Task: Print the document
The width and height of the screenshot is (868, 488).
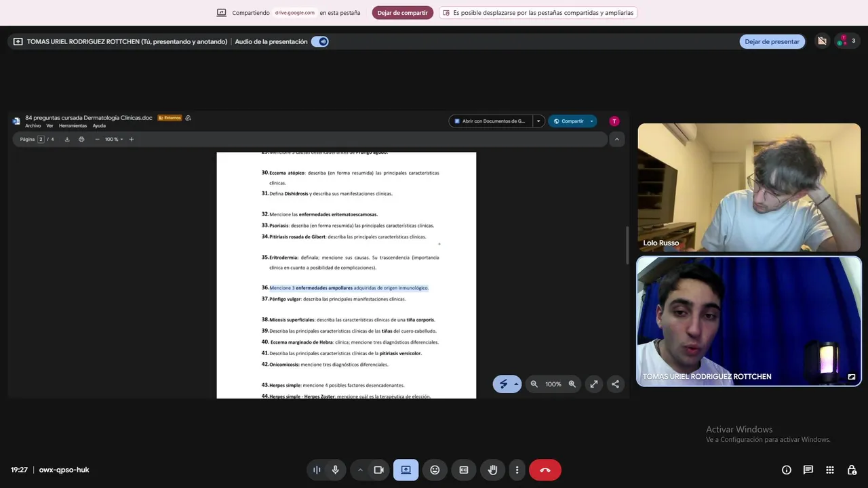Action: click(81, 139)
